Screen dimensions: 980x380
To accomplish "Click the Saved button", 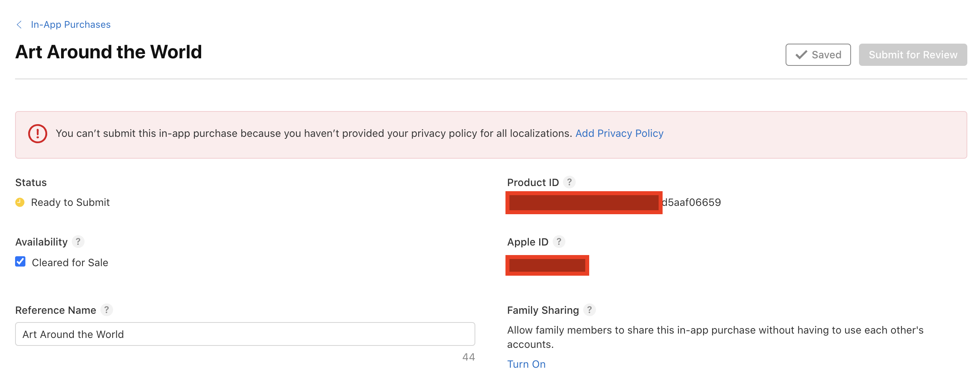I will [818, 55].
